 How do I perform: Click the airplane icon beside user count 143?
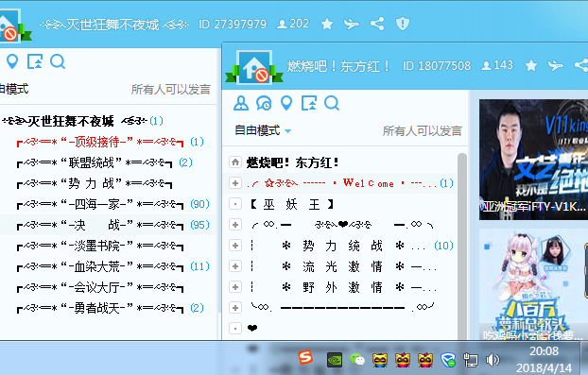(555, 65)
